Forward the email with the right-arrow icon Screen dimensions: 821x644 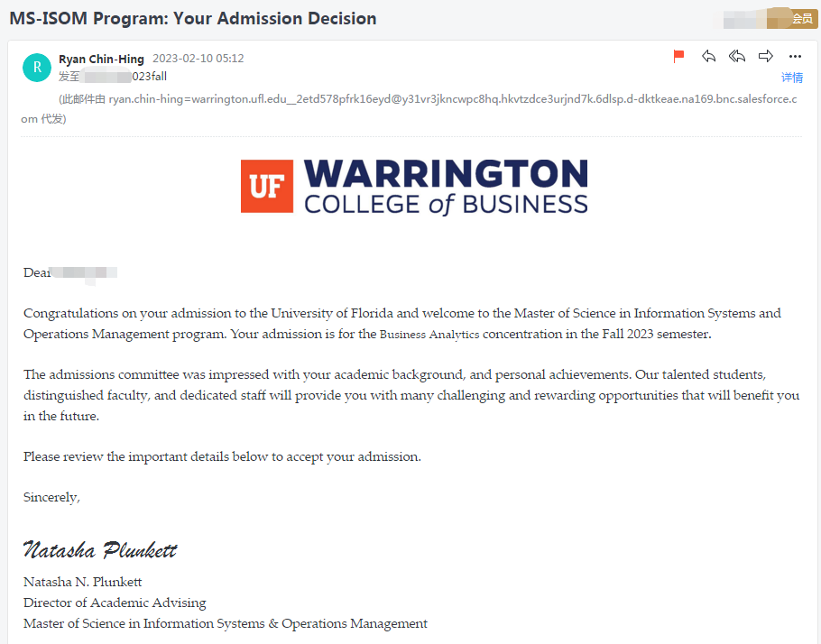(765, 56)
